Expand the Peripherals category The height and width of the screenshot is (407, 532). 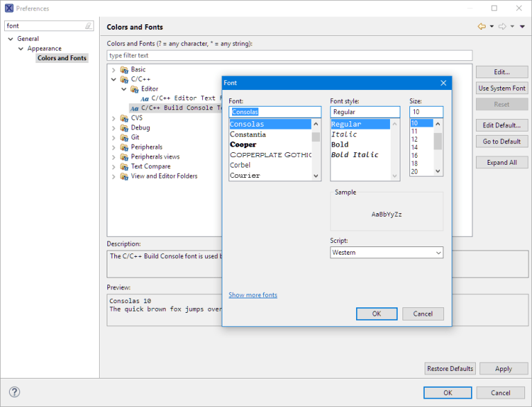[114, 147]
